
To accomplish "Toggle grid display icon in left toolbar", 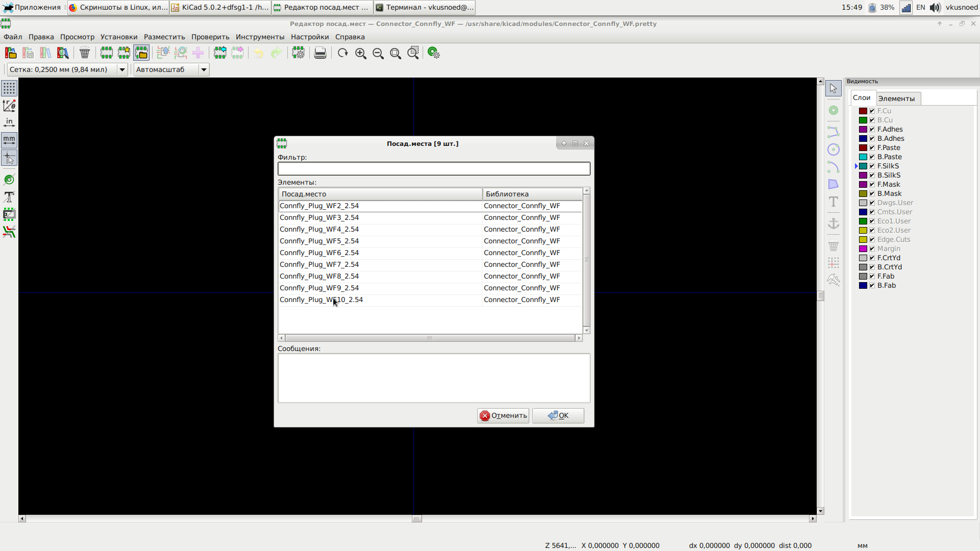I will 9,88.
